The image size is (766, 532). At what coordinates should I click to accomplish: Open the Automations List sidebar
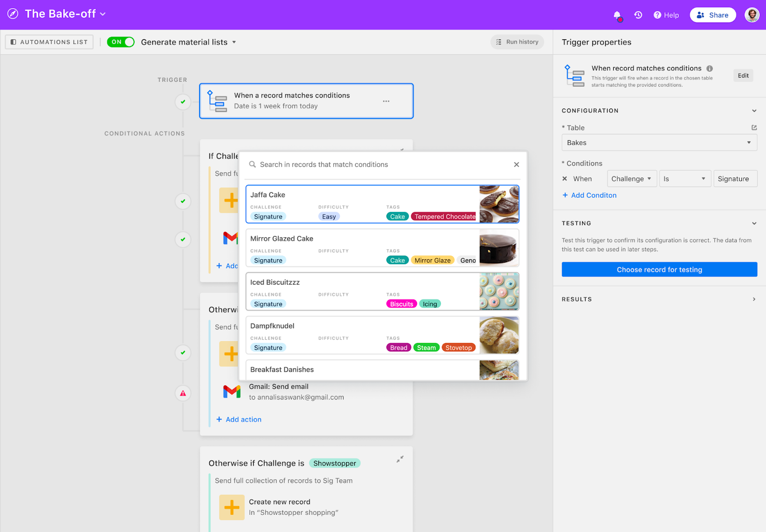tap(49, 42)
